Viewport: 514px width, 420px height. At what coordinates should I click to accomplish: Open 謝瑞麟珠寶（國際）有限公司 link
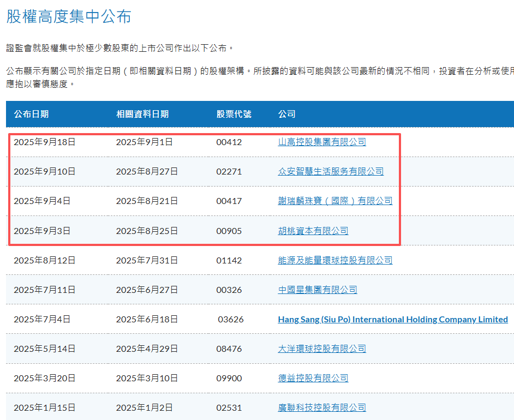click(335, 201)
